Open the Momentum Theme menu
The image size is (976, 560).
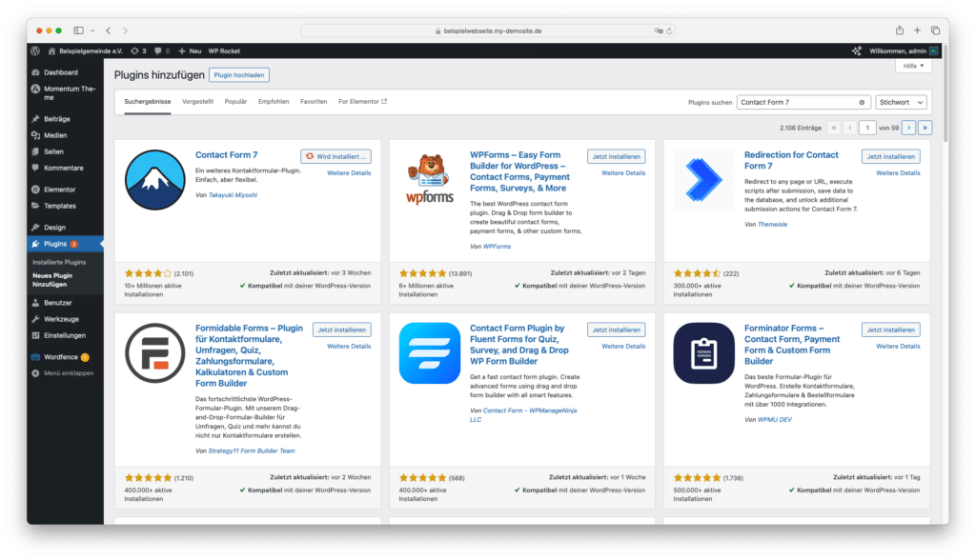64,92
